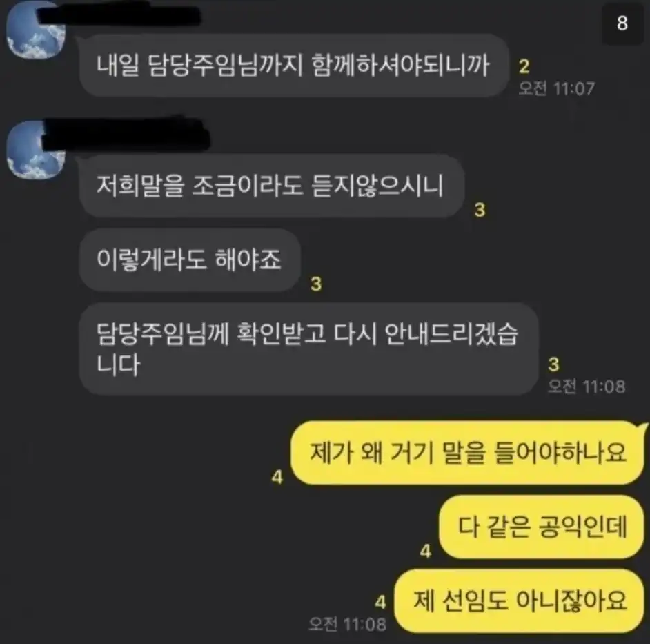The width and height of the screenshot is (650, 644).
Task: Select message '저희말을 조금이라도 듣지않으시니'
Action: point(272,186)
